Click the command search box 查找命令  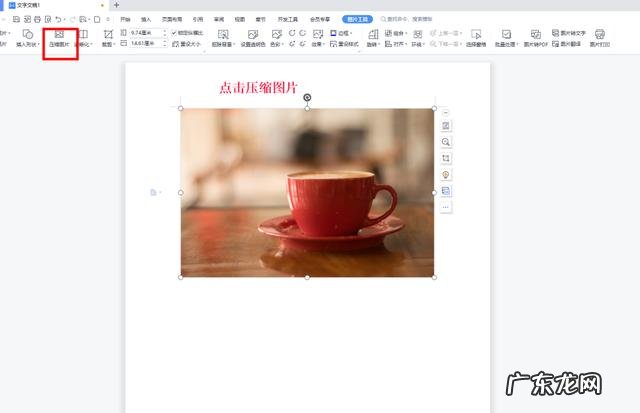tap(406, 19)
